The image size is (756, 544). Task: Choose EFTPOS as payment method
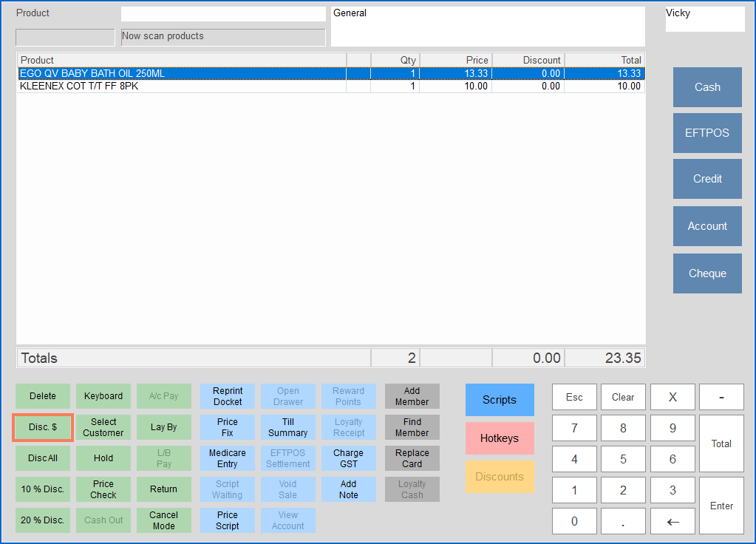tap(707, 133)
